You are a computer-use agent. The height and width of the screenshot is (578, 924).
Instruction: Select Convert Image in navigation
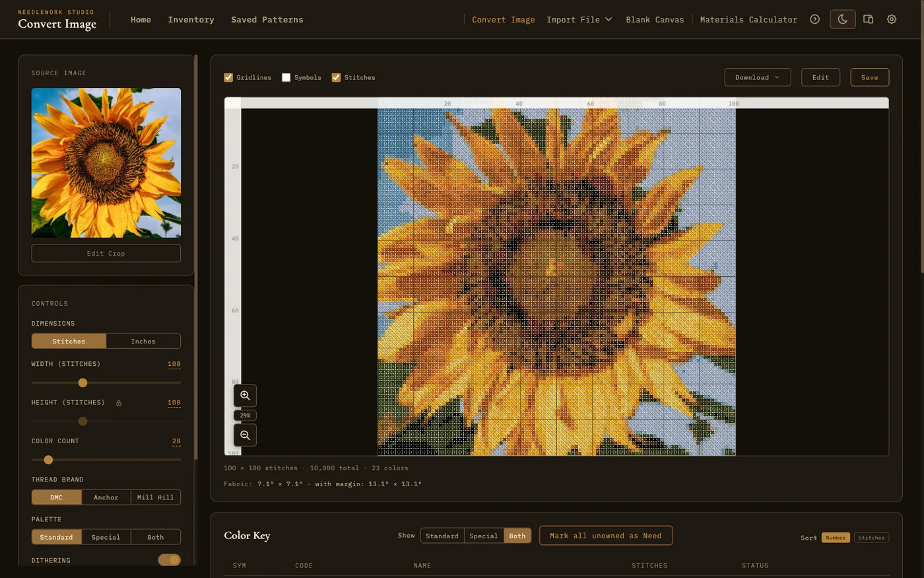click(503, 20)
